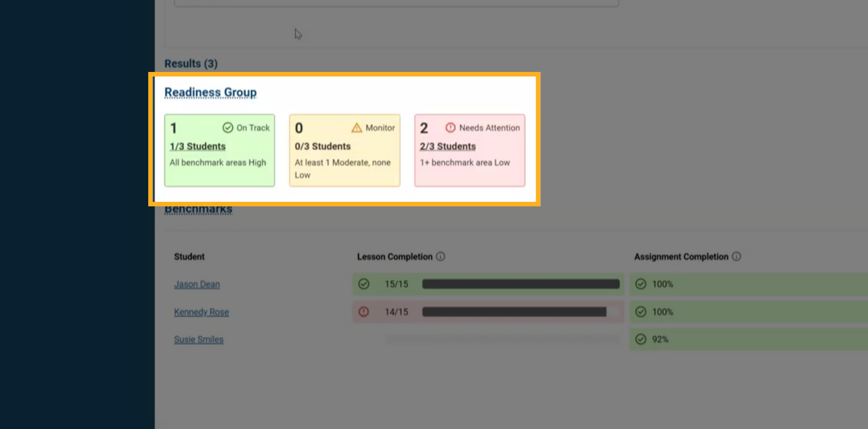The height and width of the screenshot is (429, 868).
Task: Select the green On Track summary card
Action: pyautogui.click(x=219, y=150)
